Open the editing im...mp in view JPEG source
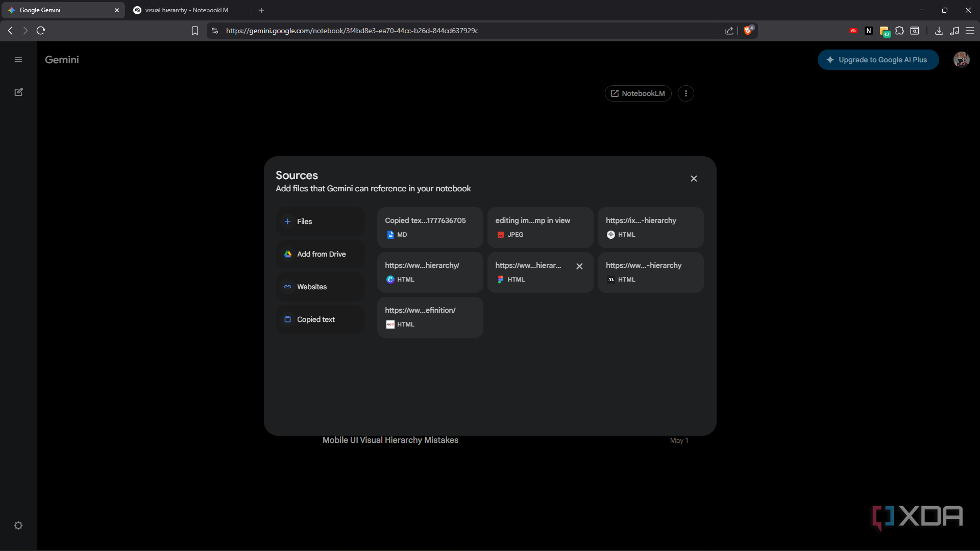The height and width of the screenshot is (551, 980). coord(540,228)
